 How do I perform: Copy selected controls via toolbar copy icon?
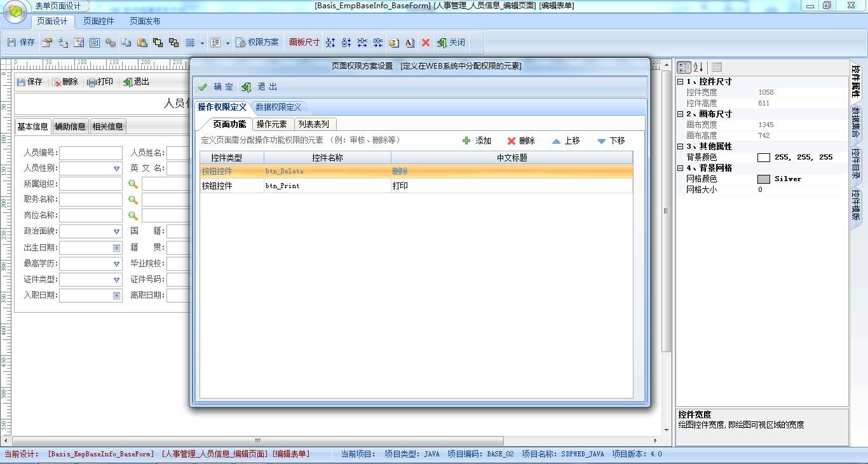pyautogui.click(x=126, y=43)
